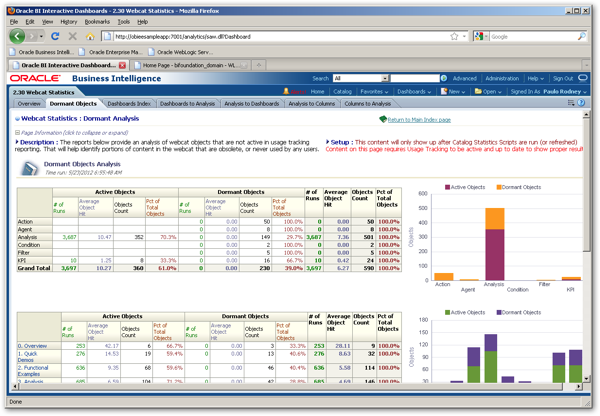Screen dimensions: 600x416
Task: Open the 0. Overview row link
Action: tap(32, 346)
